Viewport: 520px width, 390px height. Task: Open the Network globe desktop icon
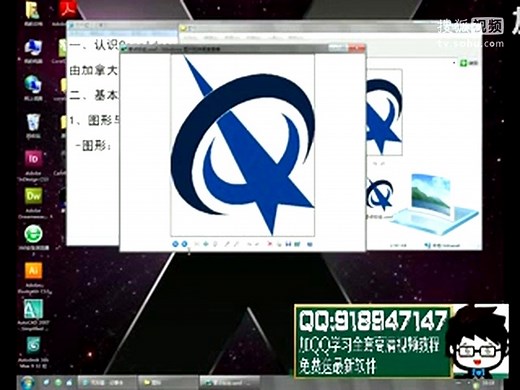[33, 88]
